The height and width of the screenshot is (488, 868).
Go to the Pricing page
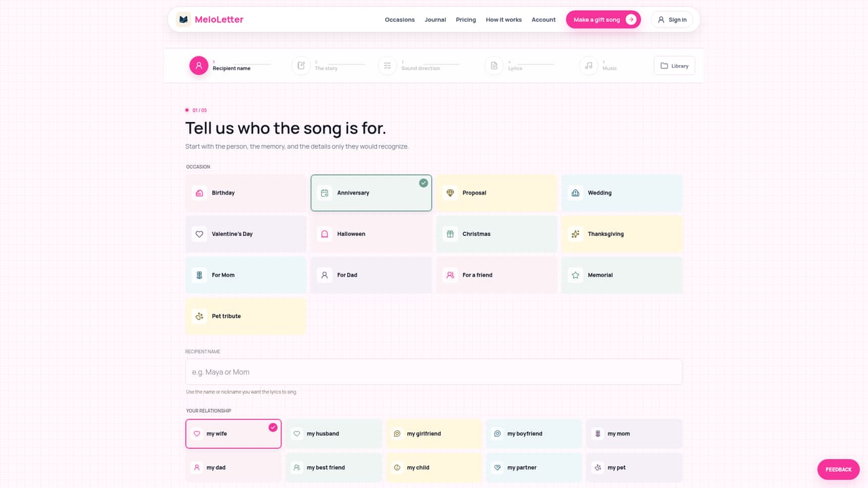pos(466,20)
